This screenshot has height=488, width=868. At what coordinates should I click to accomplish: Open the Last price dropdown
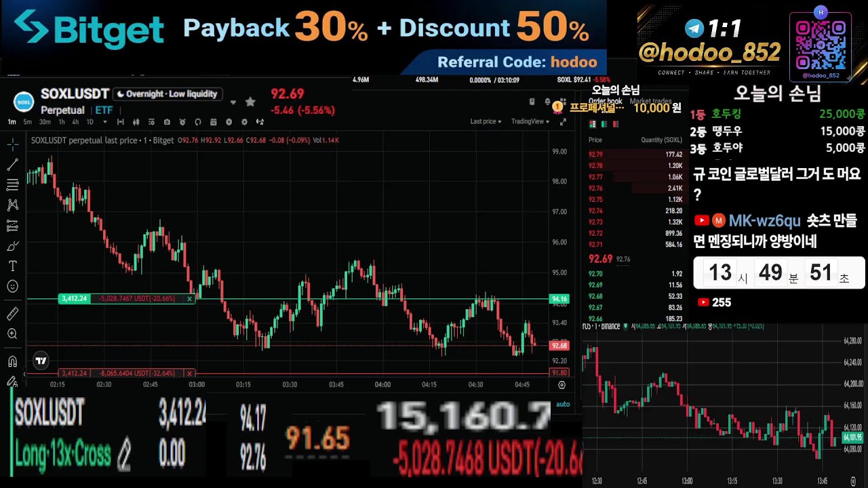pos(486,121)
